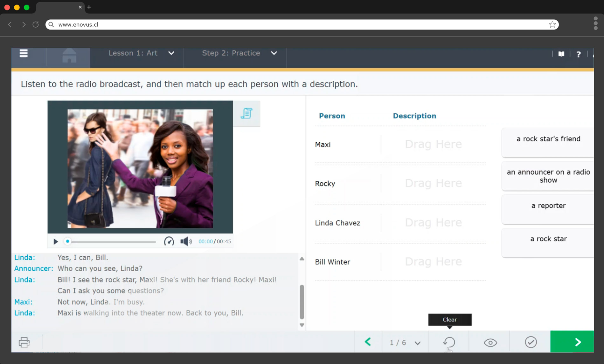Screen dimensions: 604x364
Task: Open help question mark icon
Action: 579,54
